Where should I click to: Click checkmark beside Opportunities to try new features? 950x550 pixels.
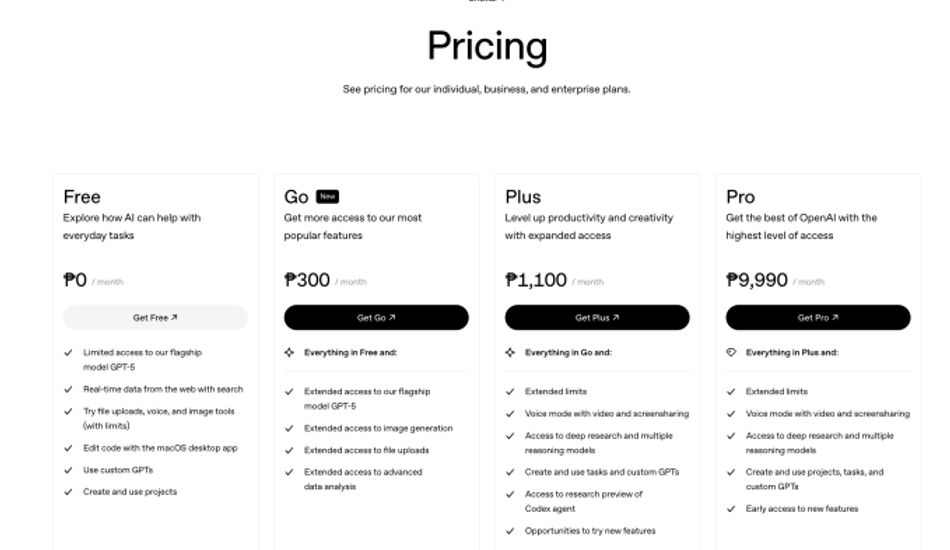[x=511, y=531]
